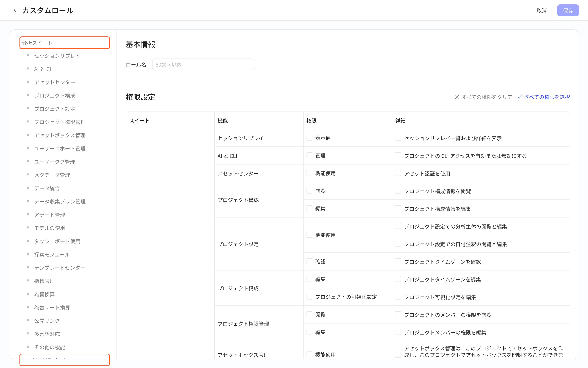Jump to 探索モジュール in the sidebar
This screenshot has height=368, width=588.
[52, 255]
